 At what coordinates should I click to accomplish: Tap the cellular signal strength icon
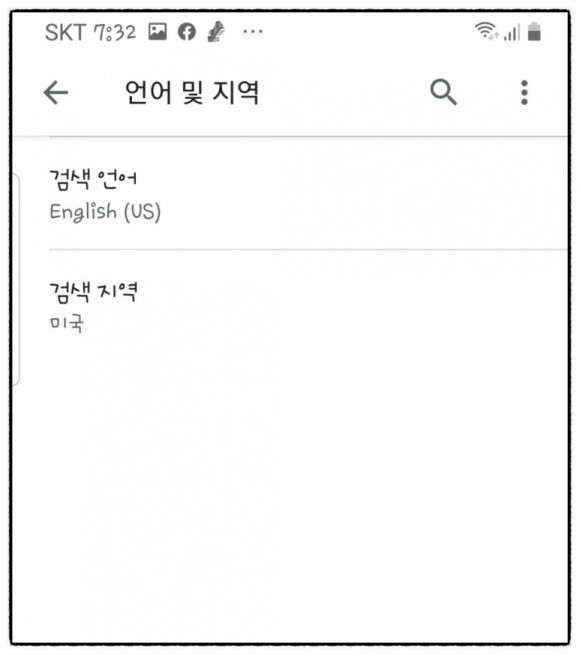click(512, 32)
